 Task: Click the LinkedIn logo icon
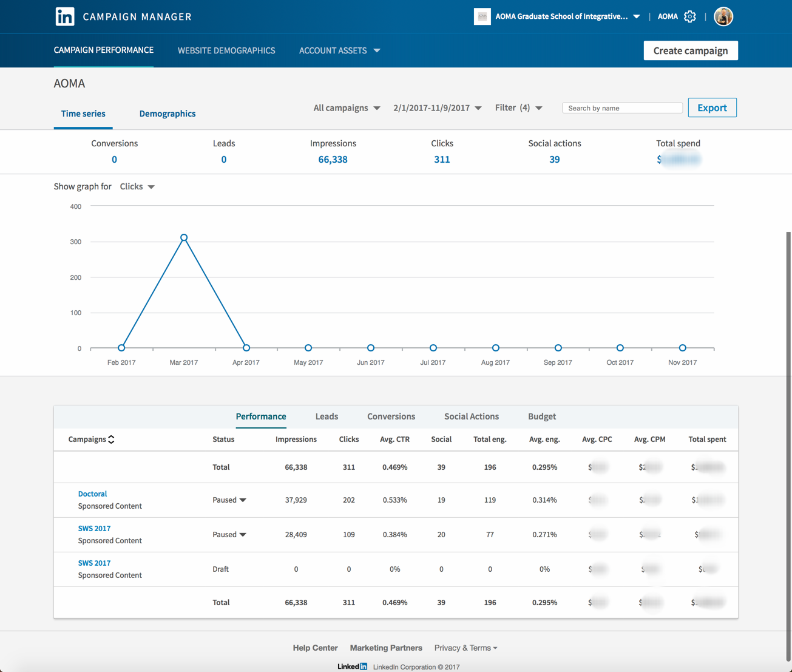(65, 16)
